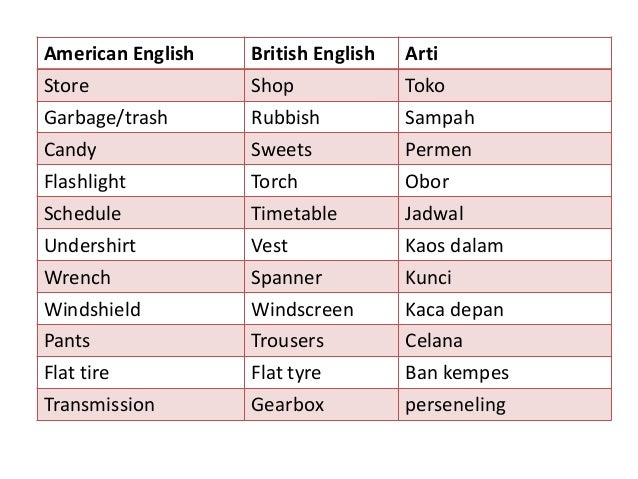Click the 'Wrench' row entry

click(75, 277)
